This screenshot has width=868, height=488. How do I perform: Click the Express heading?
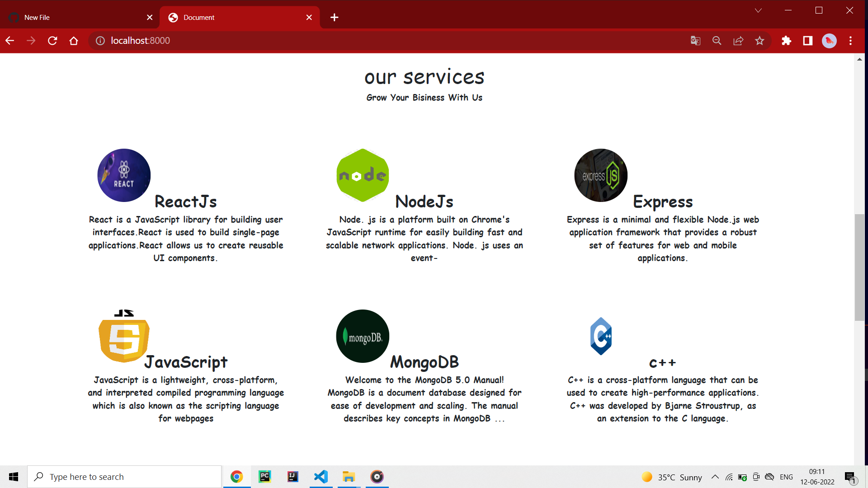pos(663,202)
